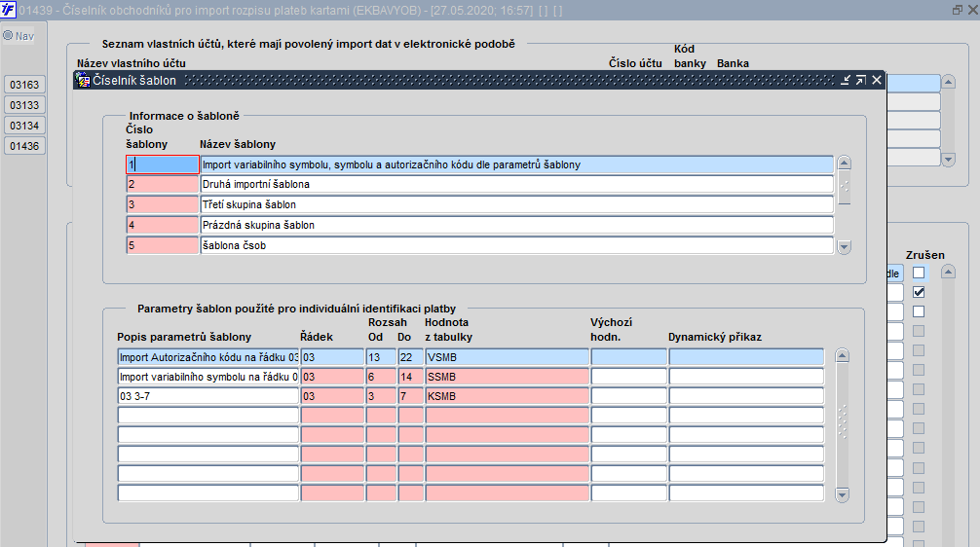Close the Číselník šablon dialog
Screen dimensions: 980x547
click(x=876, y=80)
